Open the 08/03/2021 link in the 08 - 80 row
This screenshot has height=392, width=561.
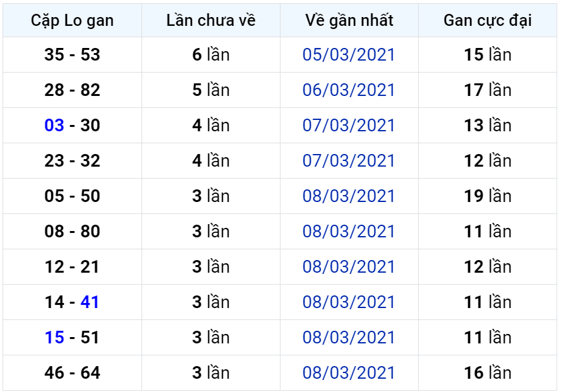(x=349, y=232)
